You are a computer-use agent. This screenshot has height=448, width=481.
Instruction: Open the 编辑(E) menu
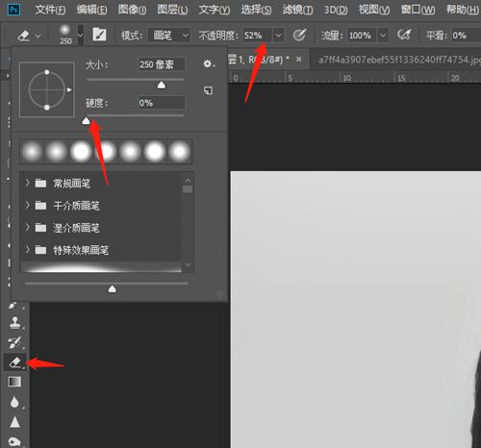pos(91,10)
